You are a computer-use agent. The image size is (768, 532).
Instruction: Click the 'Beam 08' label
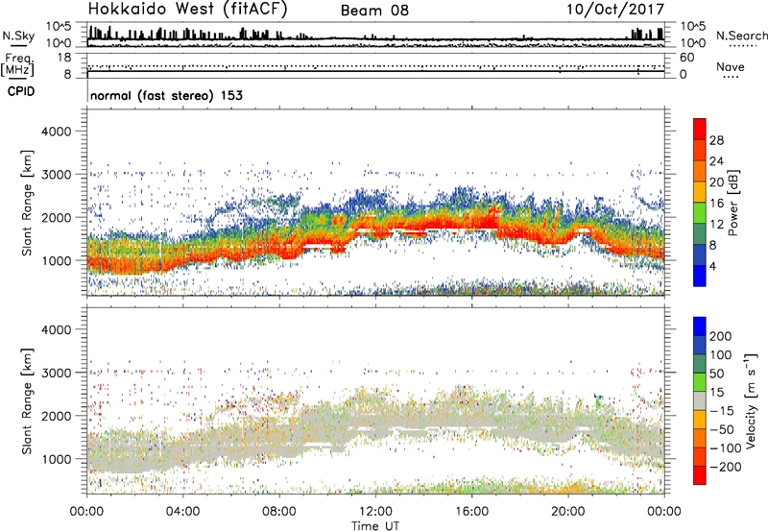coord(374,11)
